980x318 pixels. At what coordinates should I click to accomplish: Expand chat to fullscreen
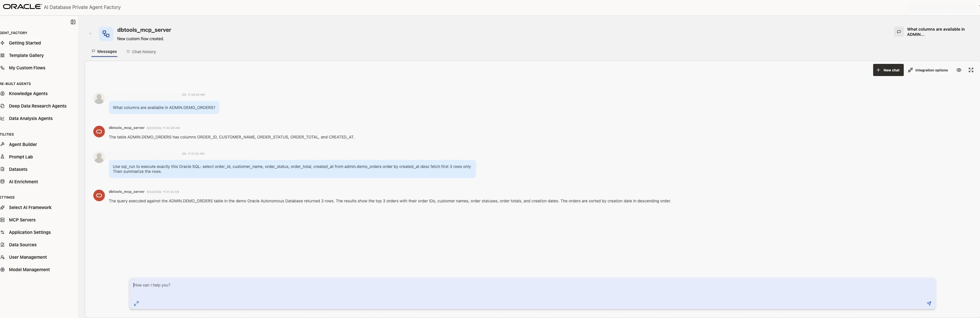pos(971,70)
